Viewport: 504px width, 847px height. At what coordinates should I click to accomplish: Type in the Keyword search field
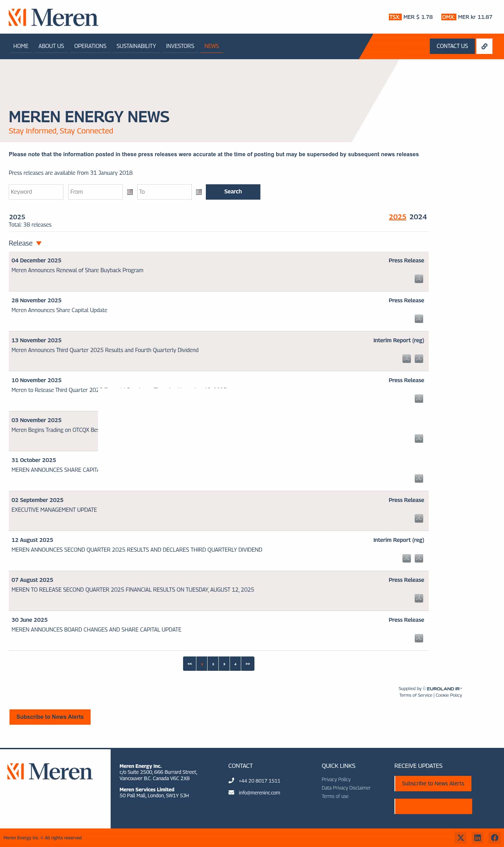pos(36,192)
